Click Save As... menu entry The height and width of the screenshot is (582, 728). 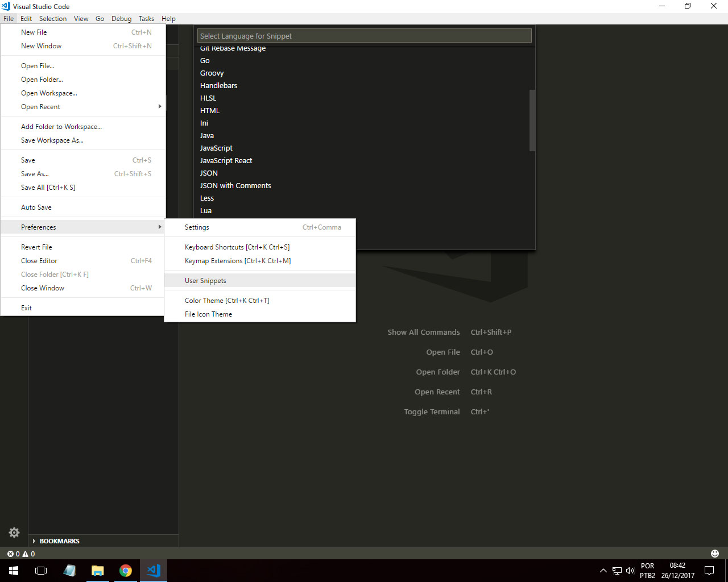[83, 174]
